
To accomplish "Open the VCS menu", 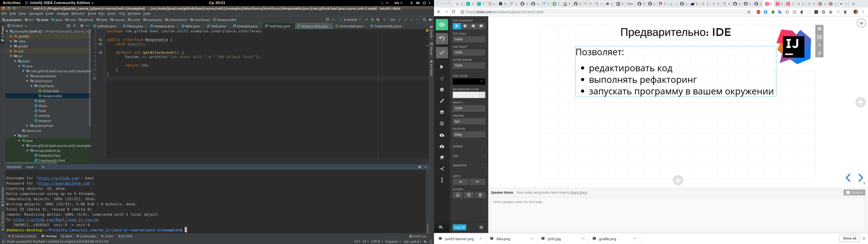I will (x=122, y=14).
